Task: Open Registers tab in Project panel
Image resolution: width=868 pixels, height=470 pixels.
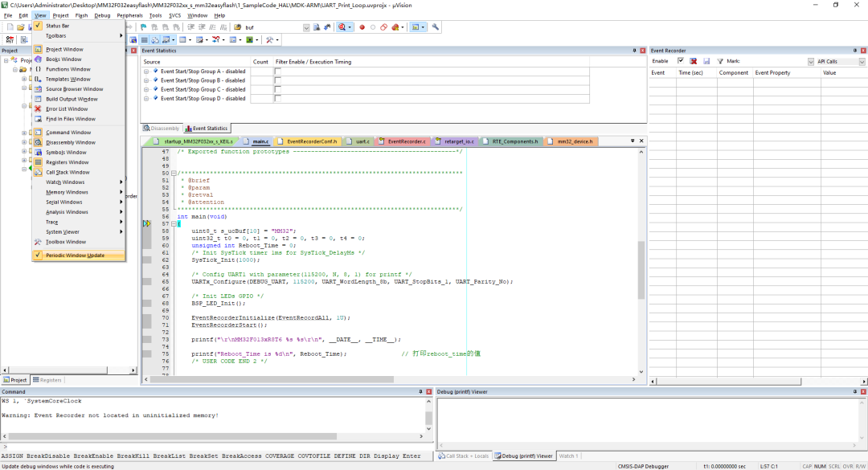Action: (47, 380)
